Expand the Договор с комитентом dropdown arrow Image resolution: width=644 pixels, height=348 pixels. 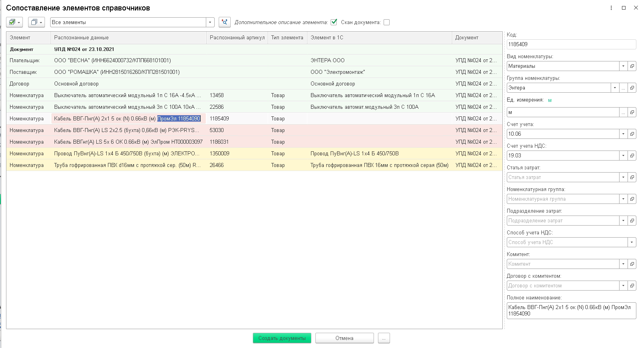(x=623, y=285)
